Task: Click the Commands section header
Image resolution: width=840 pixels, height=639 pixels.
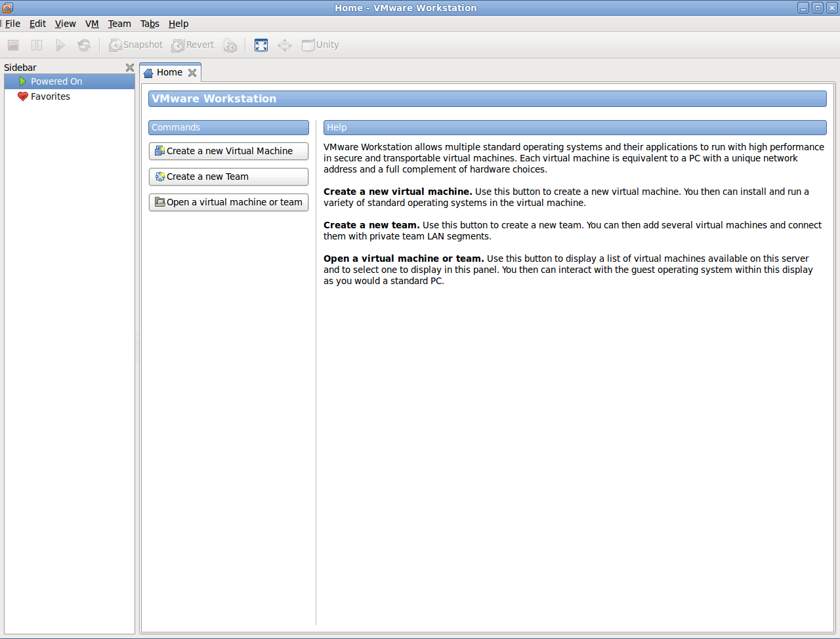Action: tap(228, 127)
